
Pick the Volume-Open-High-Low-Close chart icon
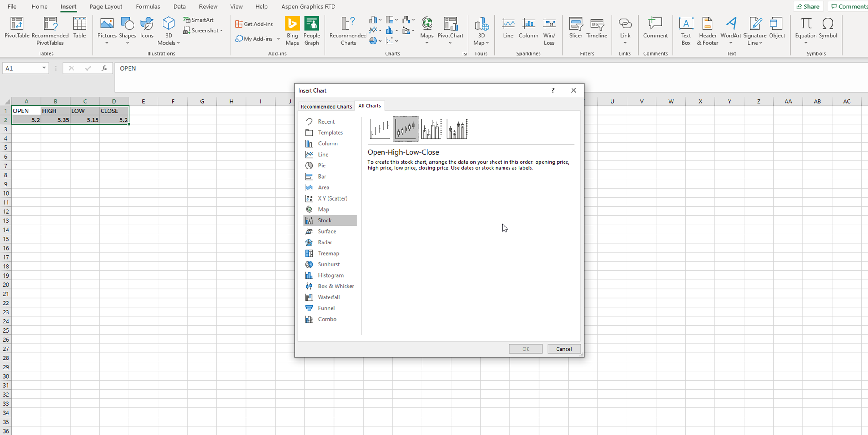click(x=457, y=129)
